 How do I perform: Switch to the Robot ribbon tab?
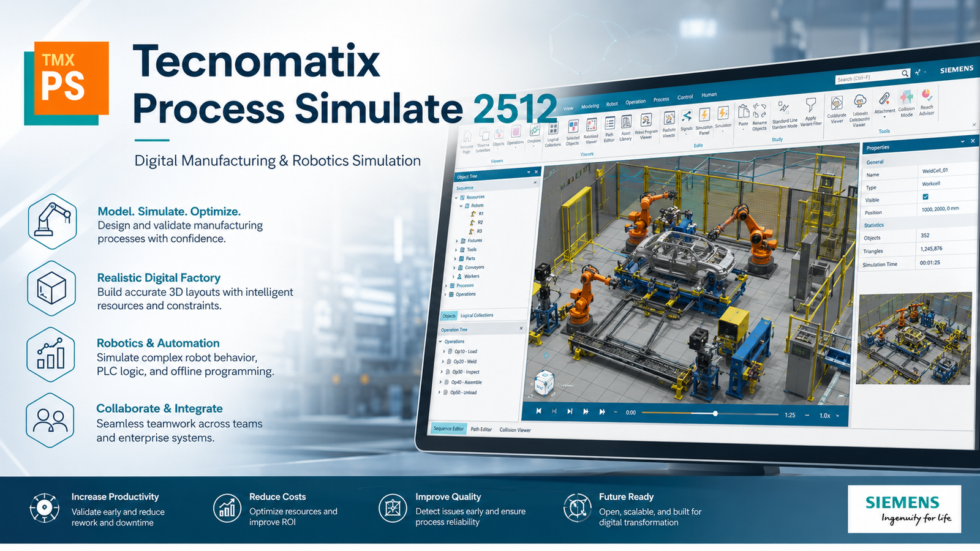(612, 104)
